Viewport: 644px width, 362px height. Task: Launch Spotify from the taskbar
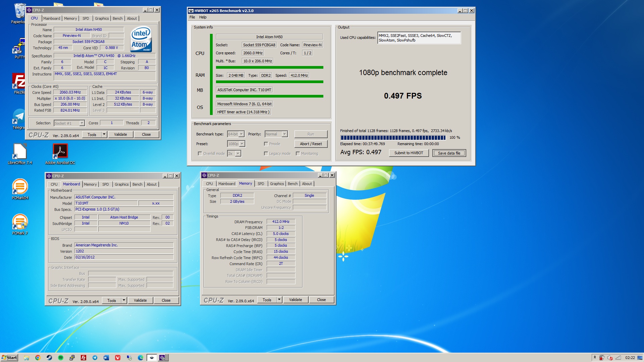60,358
